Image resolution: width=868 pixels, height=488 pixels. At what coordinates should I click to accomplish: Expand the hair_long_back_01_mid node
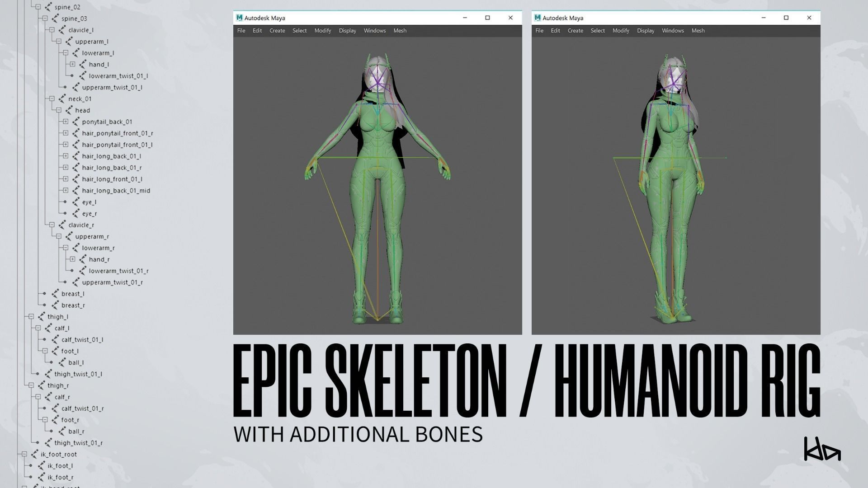(x=66, y=190)
